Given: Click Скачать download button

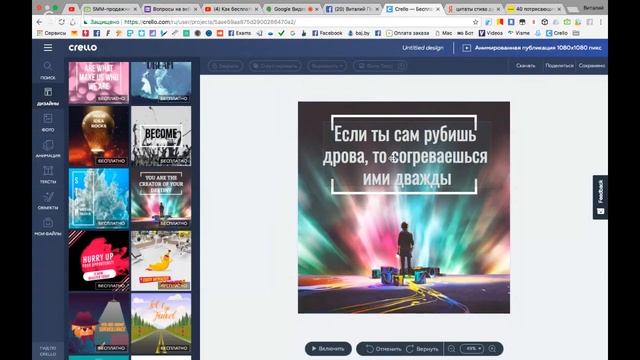Looking at the screenshot, I should [x=525, y=66].
